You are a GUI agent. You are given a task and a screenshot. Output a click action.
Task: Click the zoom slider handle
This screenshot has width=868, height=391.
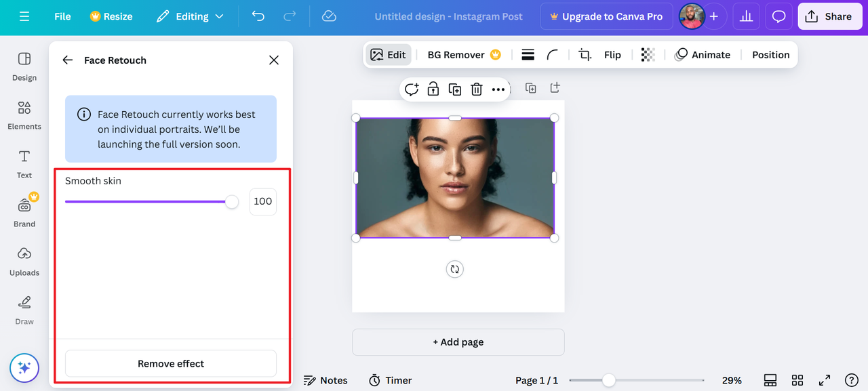pos(609,380)
